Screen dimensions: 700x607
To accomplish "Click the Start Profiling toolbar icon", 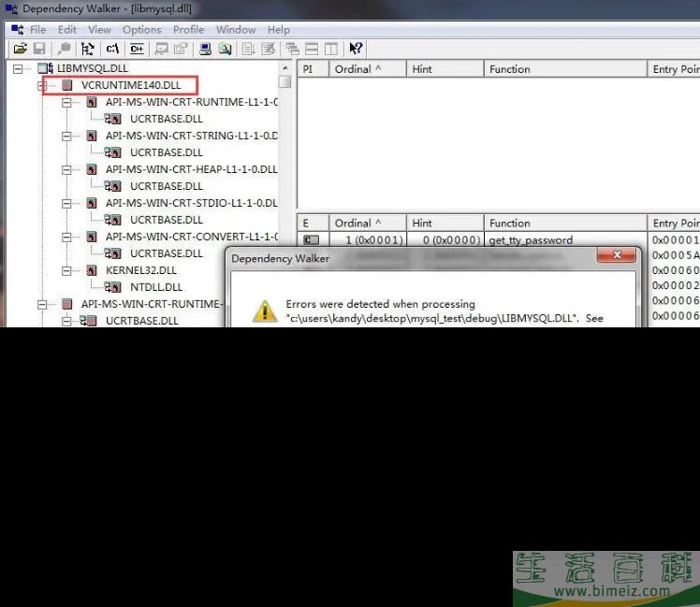I will tap(248, 49).
